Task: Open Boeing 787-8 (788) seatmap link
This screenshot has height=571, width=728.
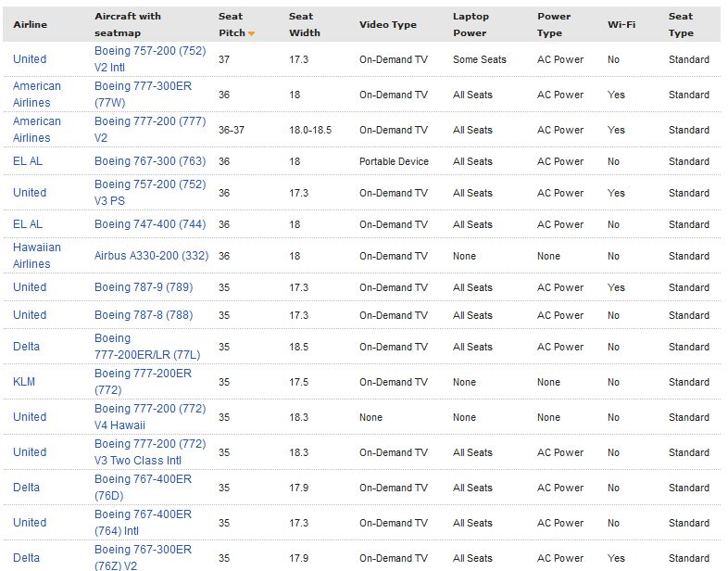Action: (x=144, y=315)
